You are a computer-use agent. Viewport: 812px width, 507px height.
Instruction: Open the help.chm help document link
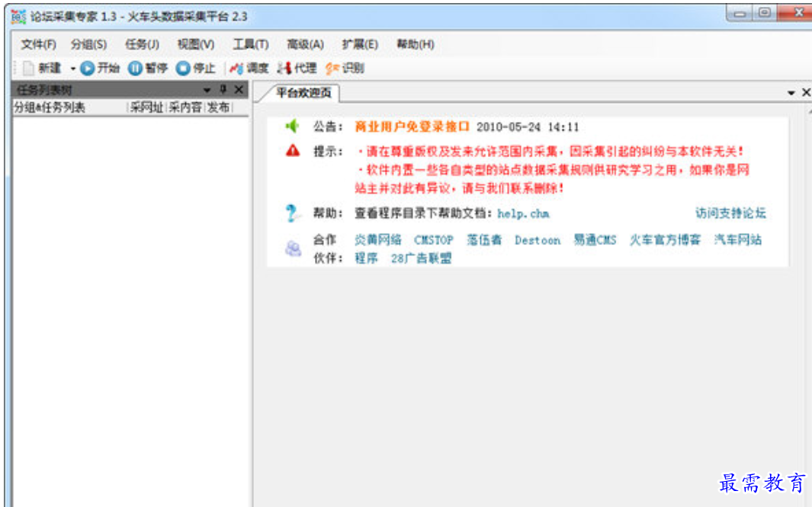pyautogui.click(x=523, y=213)
